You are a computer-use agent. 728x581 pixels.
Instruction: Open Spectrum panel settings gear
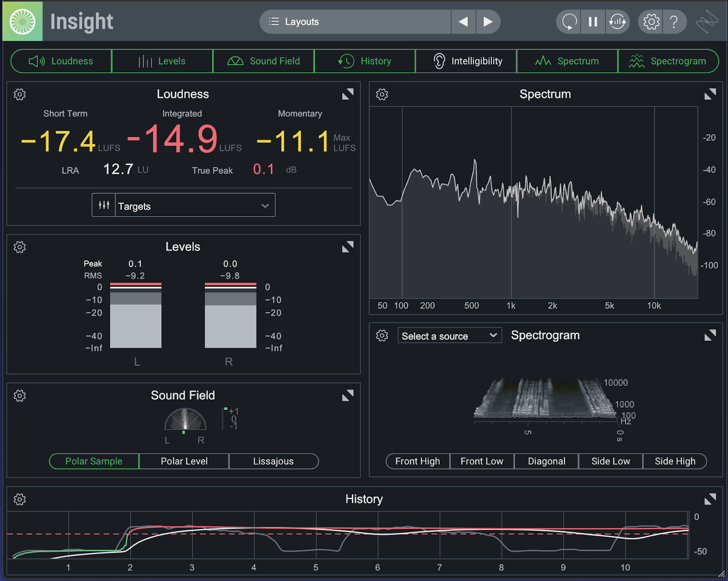click(382, 94)
